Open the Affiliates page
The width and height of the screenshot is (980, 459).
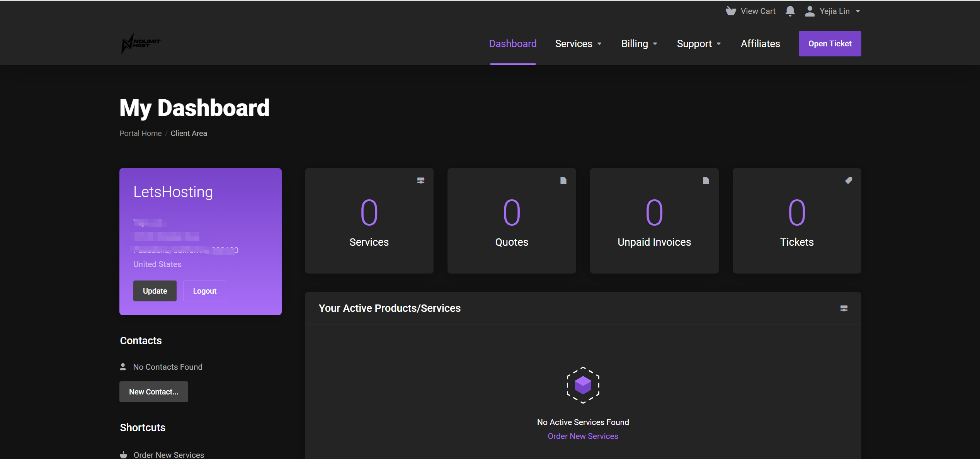pos(760,44)
